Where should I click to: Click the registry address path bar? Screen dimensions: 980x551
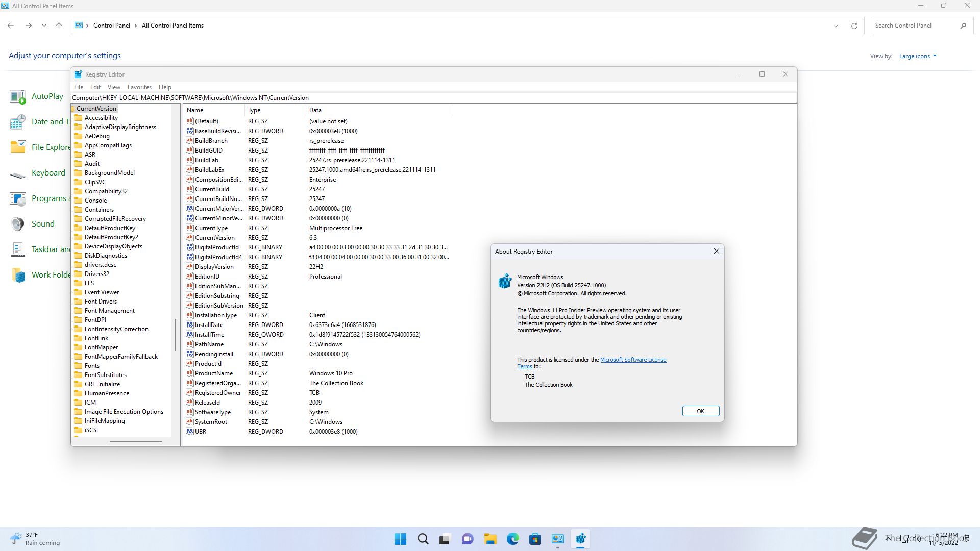click(434, 98)
